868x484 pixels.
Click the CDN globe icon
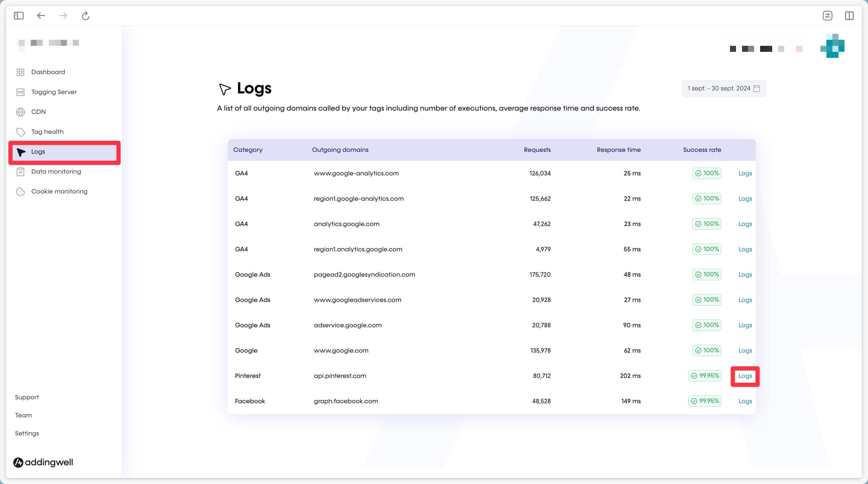(20, 112)
